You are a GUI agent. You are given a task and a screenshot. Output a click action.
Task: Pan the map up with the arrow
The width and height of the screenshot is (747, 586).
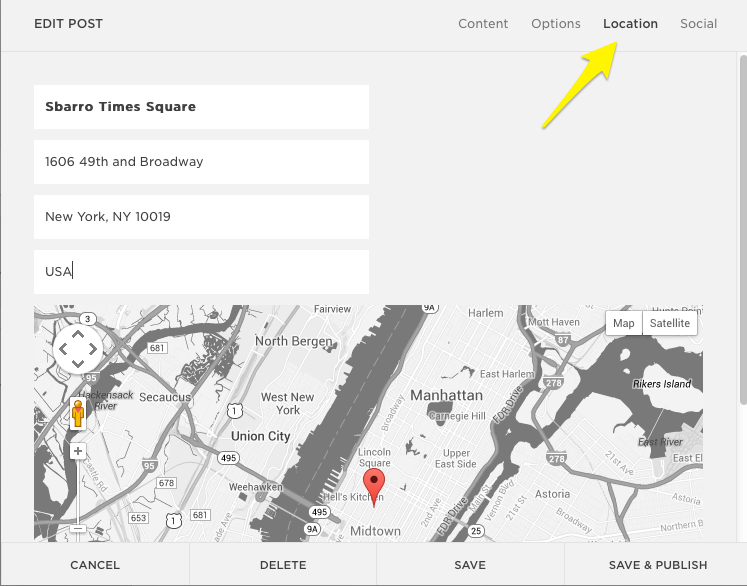78,333
